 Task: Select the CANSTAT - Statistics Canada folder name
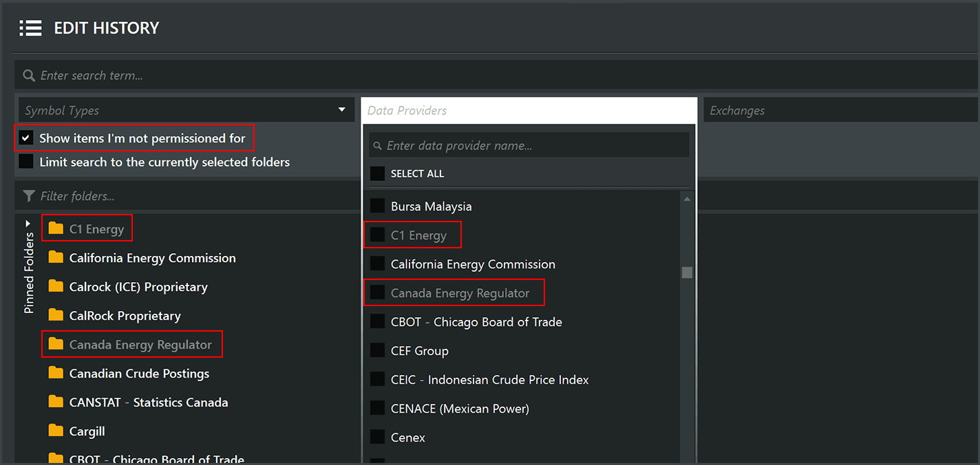click(149, 402)
